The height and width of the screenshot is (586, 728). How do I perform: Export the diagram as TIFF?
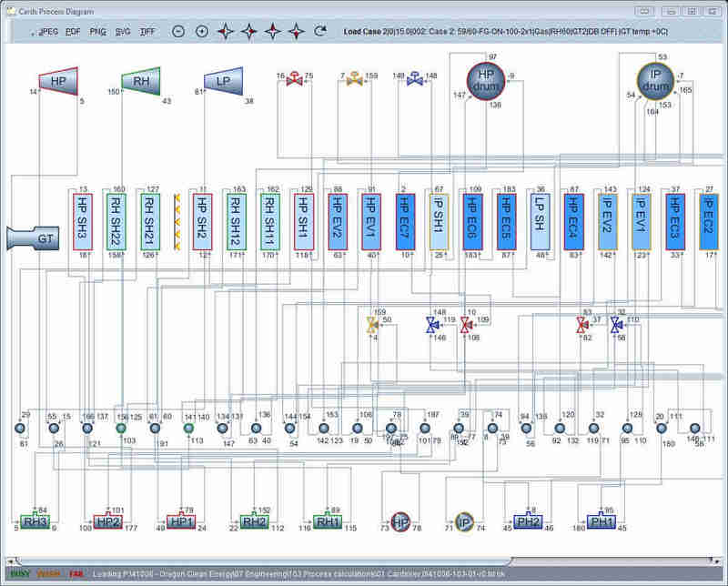(x=147, y=32)
